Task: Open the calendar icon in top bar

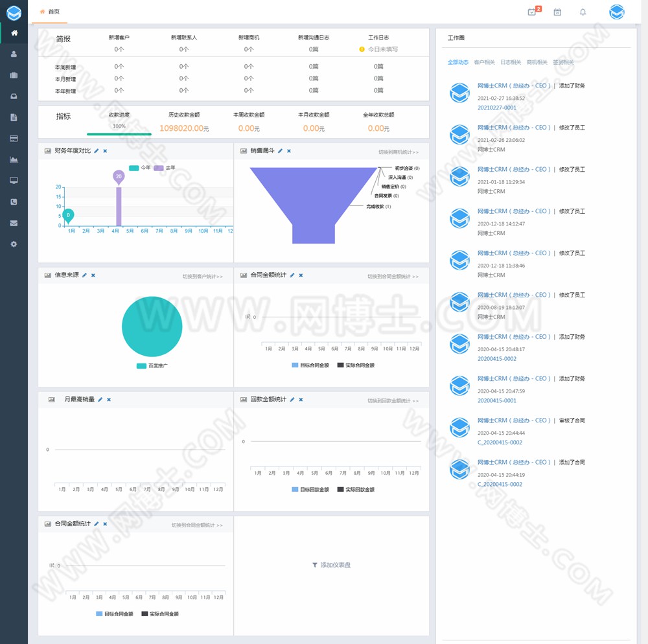Action: [x=557, y=12]
